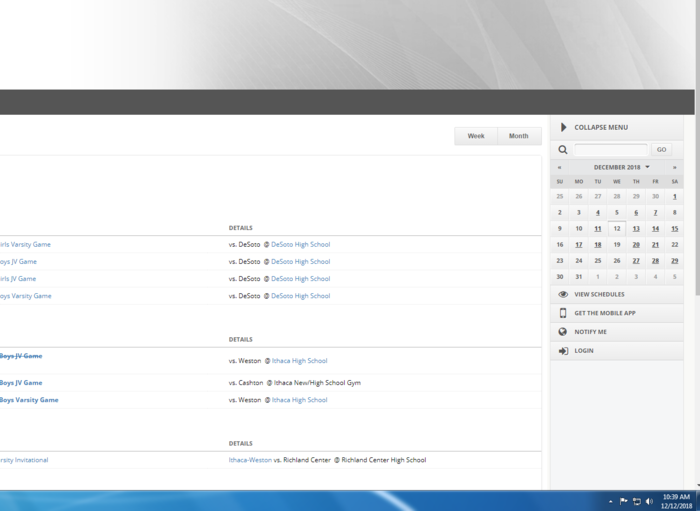Go to previous month in calendar
The height and width of the screenshot is (511, 700).
[x=559, y=167]
